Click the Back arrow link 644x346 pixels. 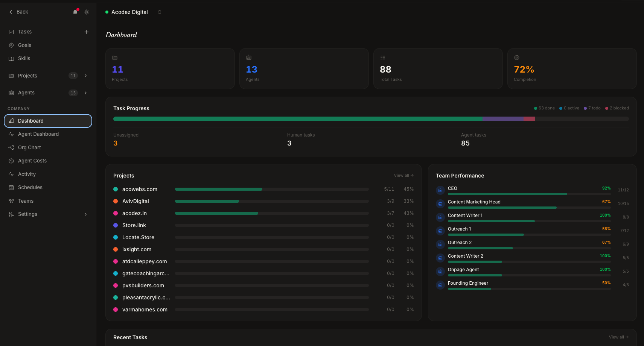coord(18,12)
